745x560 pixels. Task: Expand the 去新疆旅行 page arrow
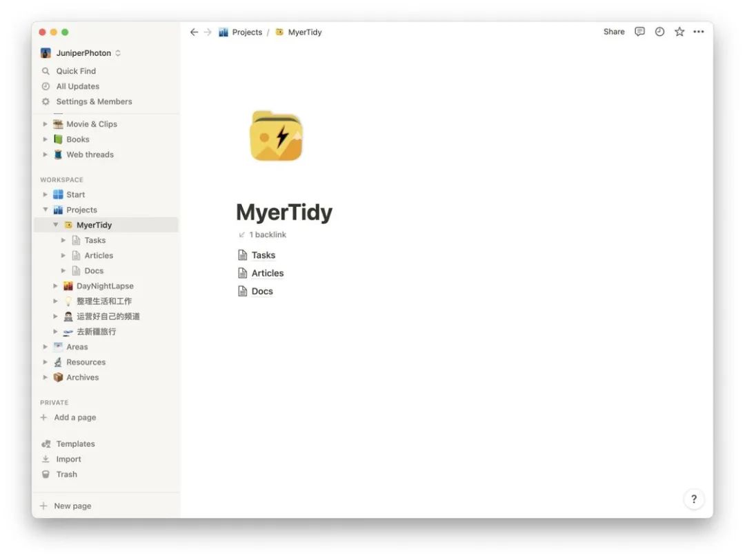coord(56,332)
